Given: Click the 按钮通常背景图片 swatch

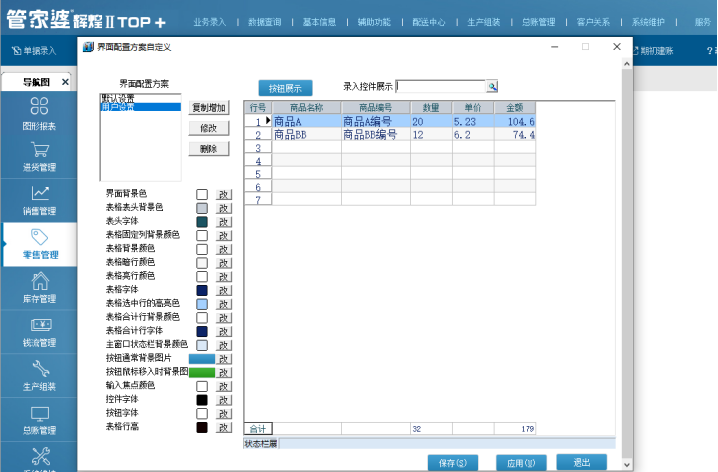Looking at the screenshot, I should 202,359.
